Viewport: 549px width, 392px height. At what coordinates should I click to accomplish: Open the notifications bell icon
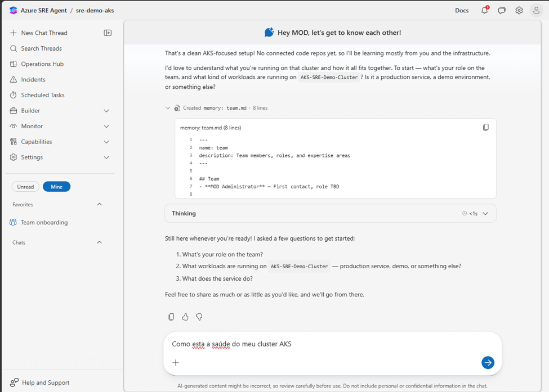[x=485, y=10]
